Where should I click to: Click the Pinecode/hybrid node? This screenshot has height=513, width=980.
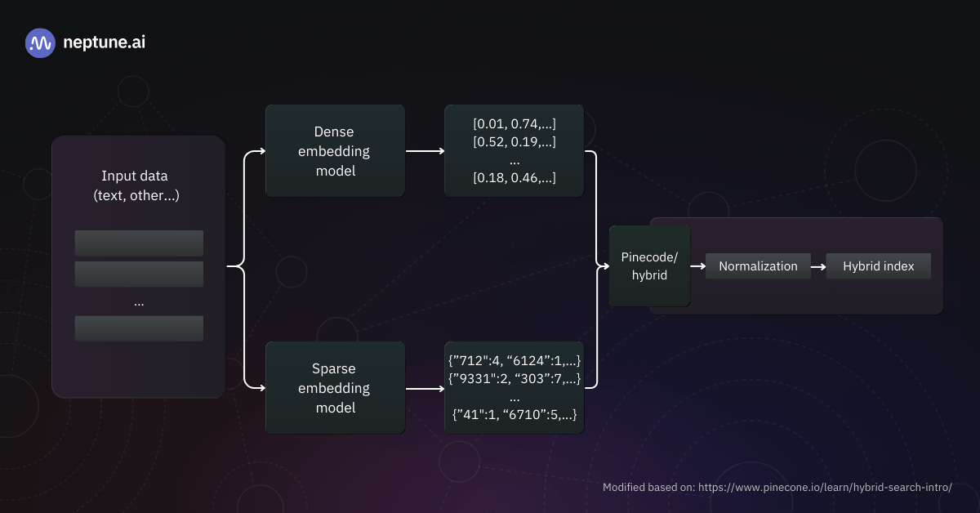pyautogui.click(x=649, y=266)
